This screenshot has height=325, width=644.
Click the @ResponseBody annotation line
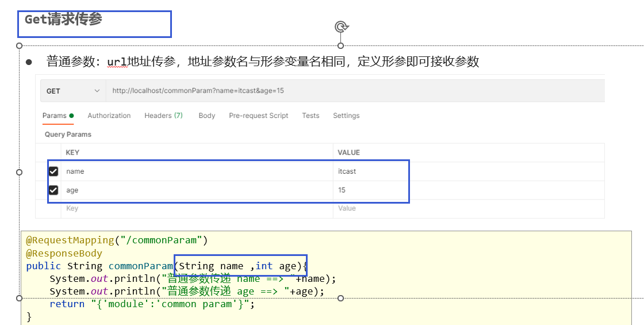[x=64, y=253]
